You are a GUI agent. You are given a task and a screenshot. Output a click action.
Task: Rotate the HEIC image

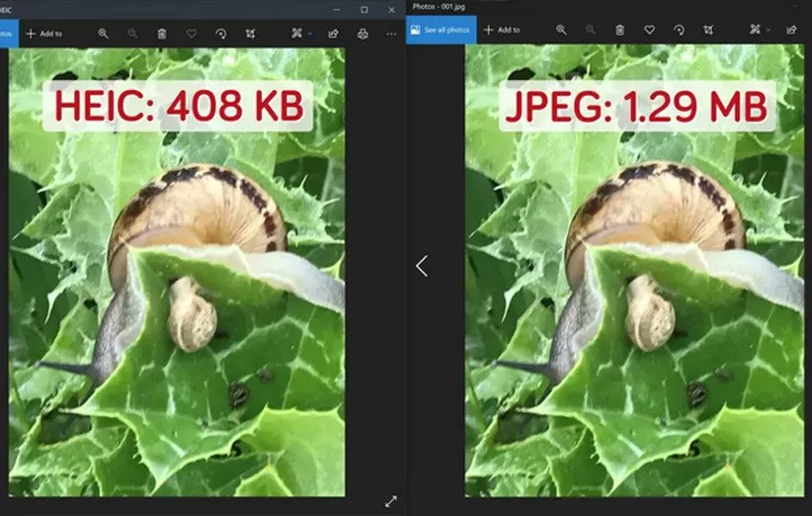(220, 34)
